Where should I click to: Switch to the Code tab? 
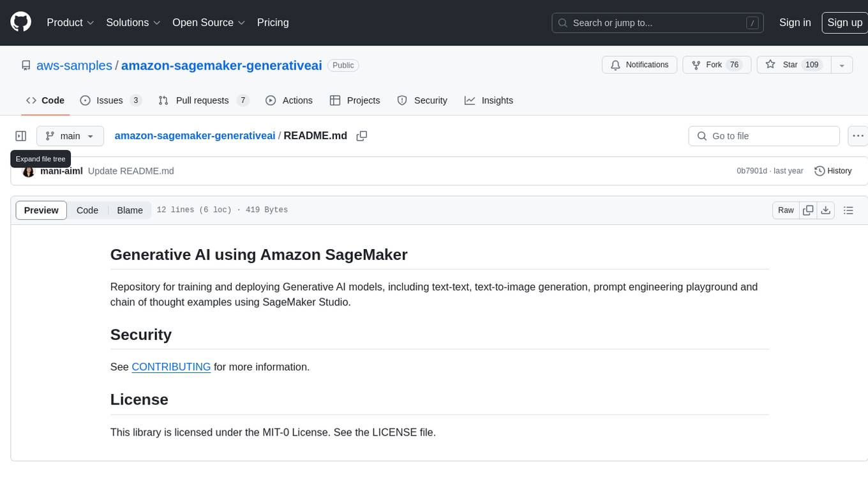[45, 100]
